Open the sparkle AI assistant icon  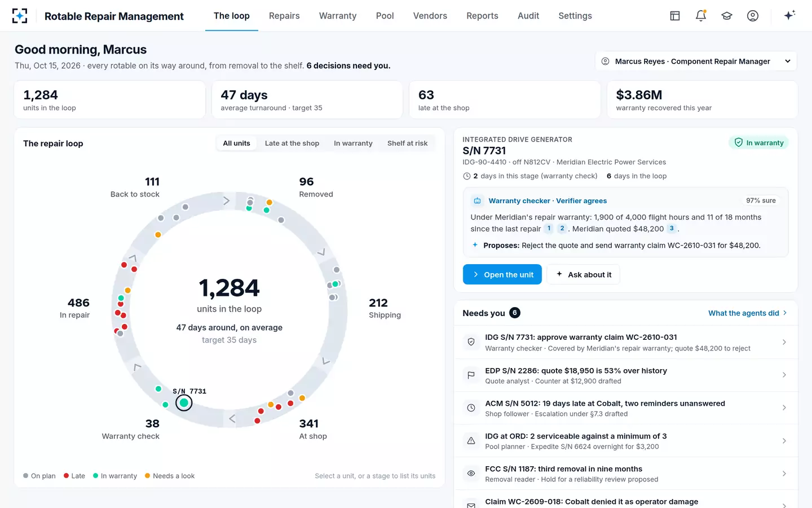pos(789,15)
